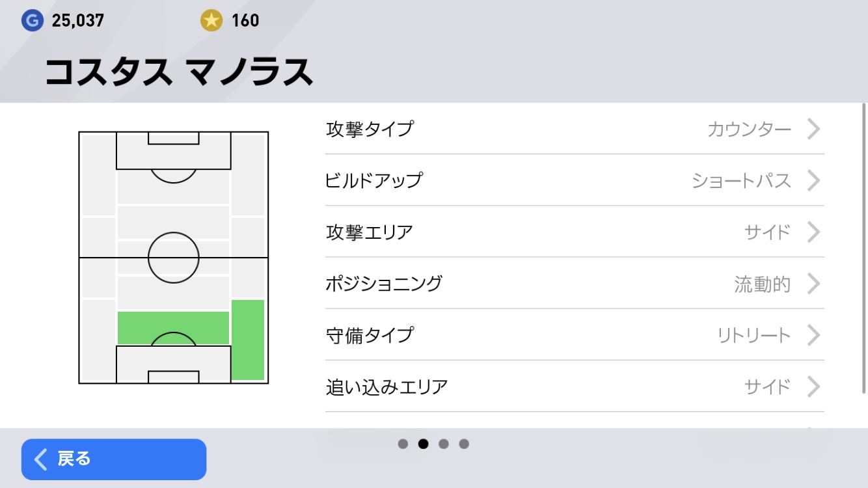The height and width of the screenshot is (488, 868).
Task: Open the ポジショニング chevron arrow
Action: click(813, 284)
